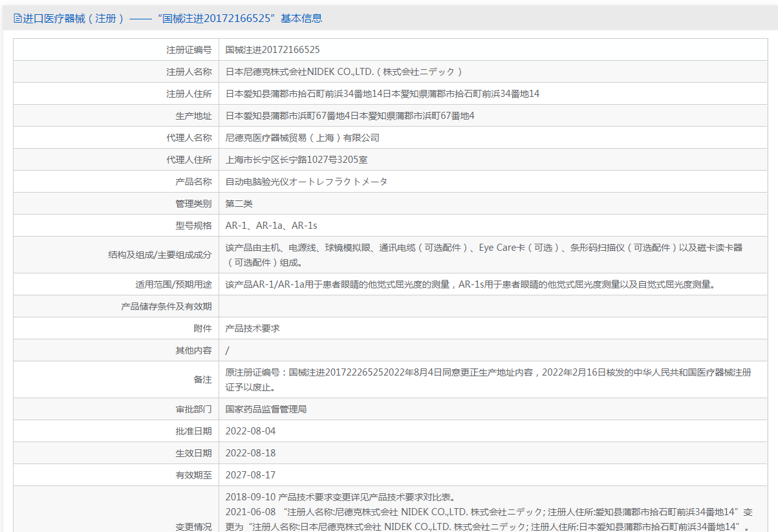Select the change entry dated 2021-06-08

pyautogui.click(x=489, y=519)
